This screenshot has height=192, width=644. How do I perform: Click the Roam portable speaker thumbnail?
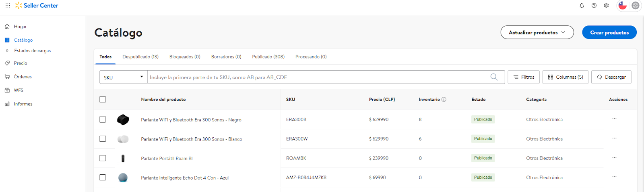click(123, 158)
